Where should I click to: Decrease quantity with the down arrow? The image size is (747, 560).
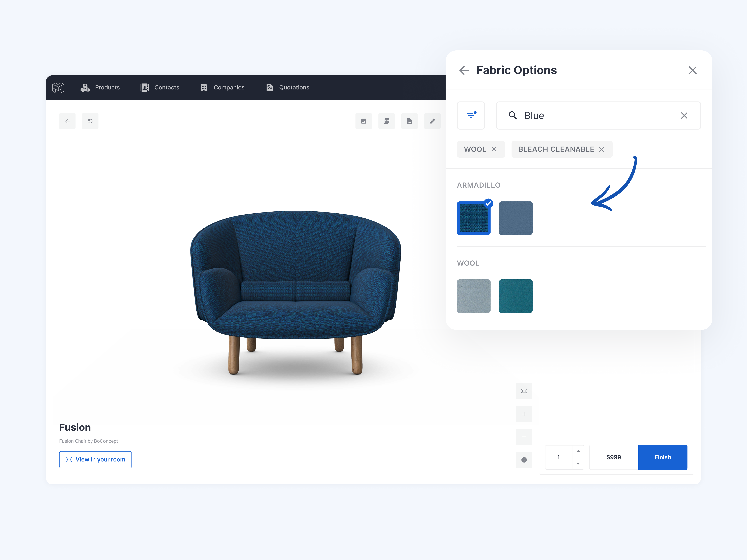578,463
